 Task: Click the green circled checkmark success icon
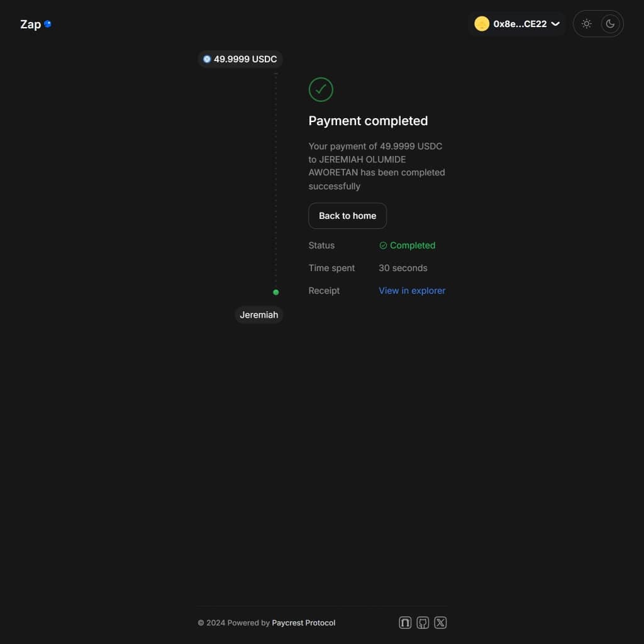click(x=321, y=89)
